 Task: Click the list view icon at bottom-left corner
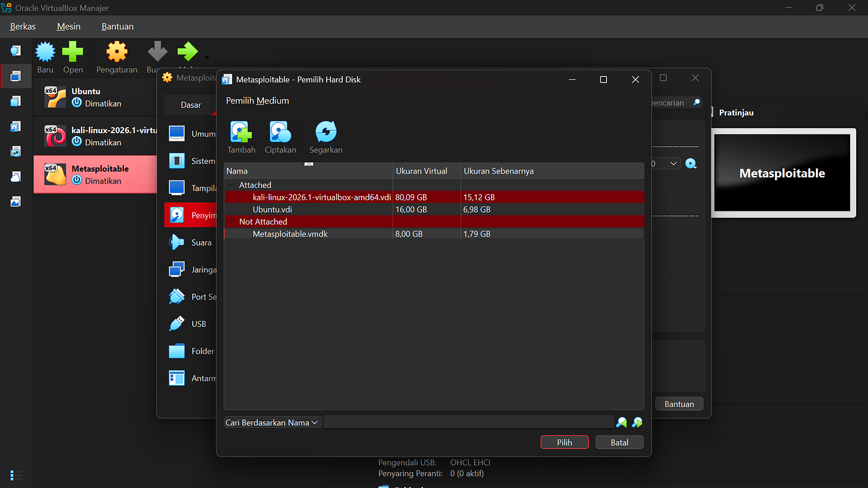tap(16, 476)
